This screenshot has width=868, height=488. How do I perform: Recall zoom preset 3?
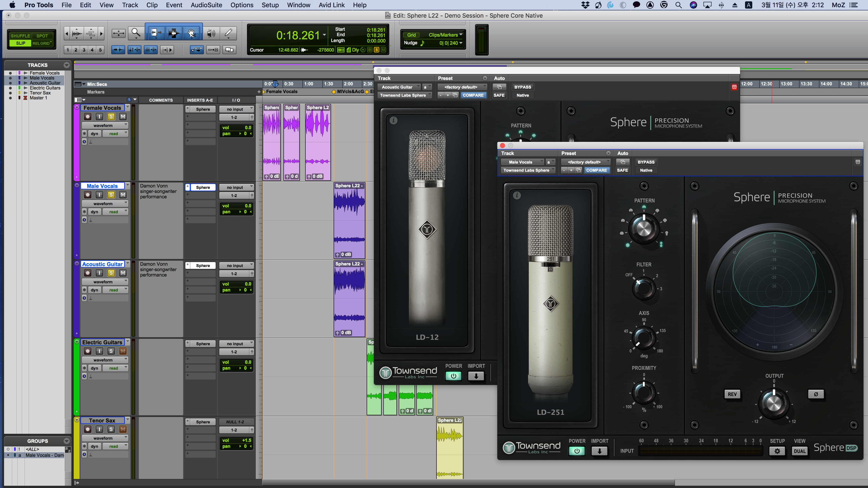coord(84,50)
